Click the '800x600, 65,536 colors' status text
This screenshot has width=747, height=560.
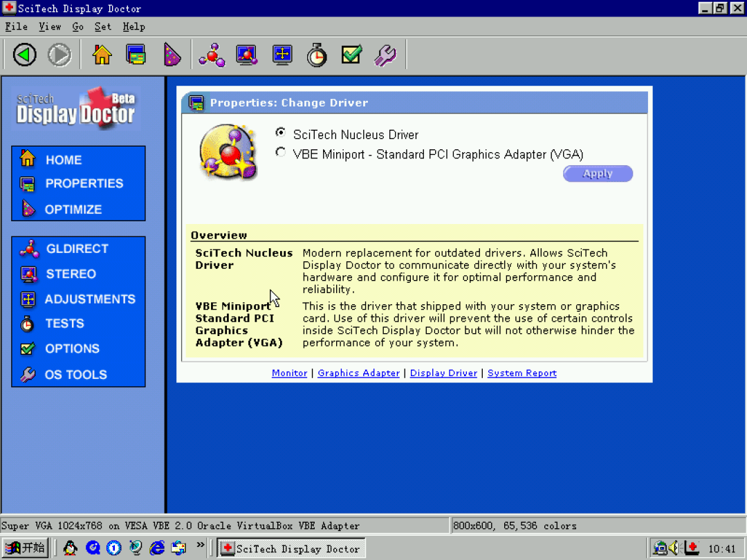click(x=515, y=525)
